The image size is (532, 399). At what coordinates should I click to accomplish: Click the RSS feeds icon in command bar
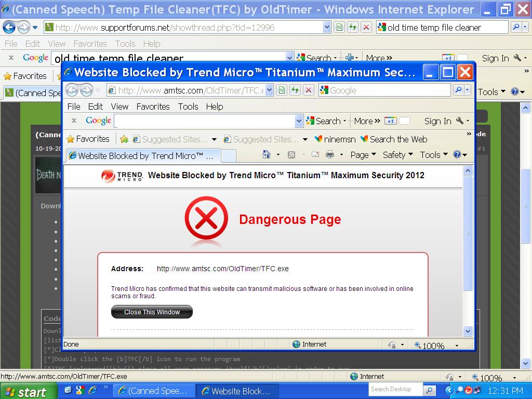[291, 155]
